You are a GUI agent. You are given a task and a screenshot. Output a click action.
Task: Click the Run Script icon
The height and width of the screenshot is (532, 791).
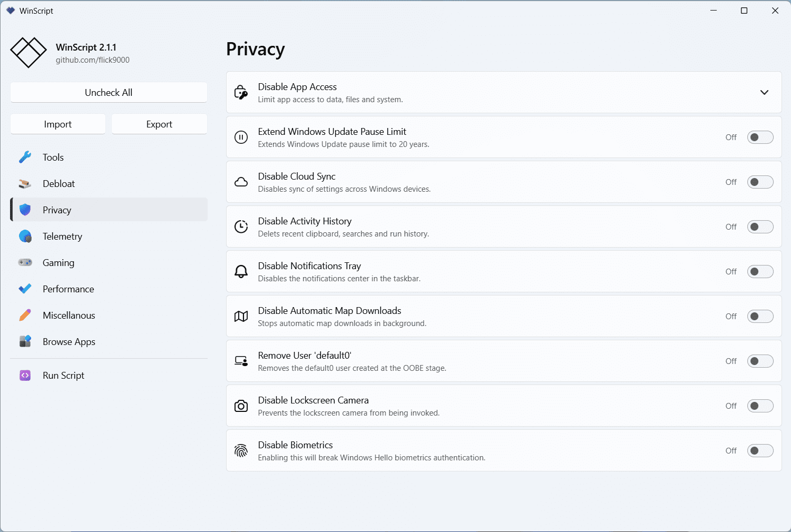click(x=25, y=376)
